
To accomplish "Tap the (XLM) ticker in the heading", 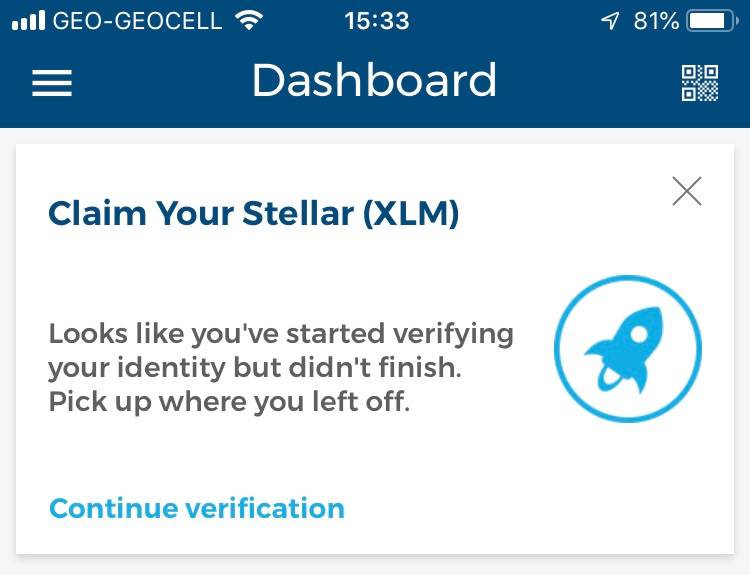I will [x=411, y=213].
